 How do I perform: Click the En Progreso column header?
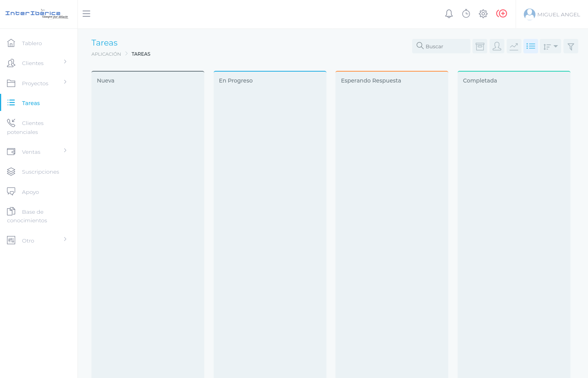[x=236, y=81]
